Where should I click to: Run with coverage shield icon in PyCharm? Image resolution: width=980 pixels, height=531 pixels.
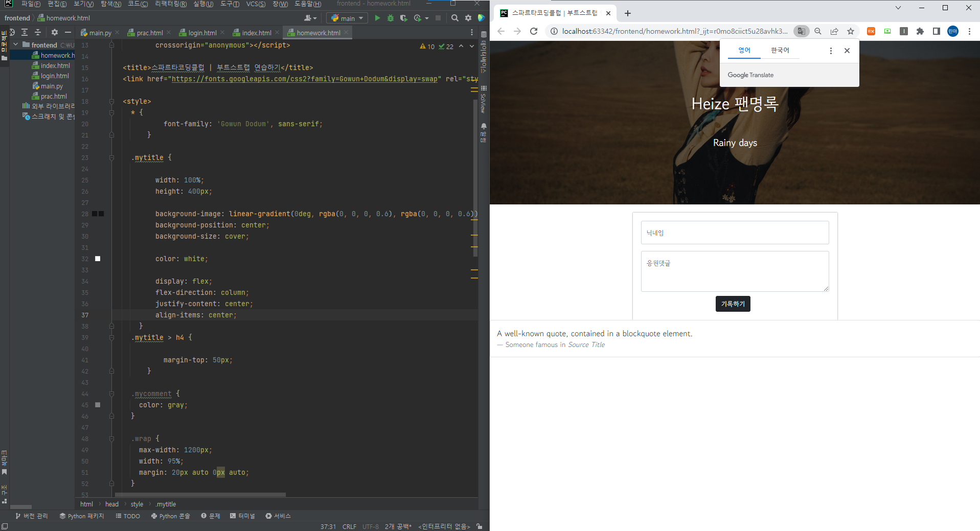point(403,18)
